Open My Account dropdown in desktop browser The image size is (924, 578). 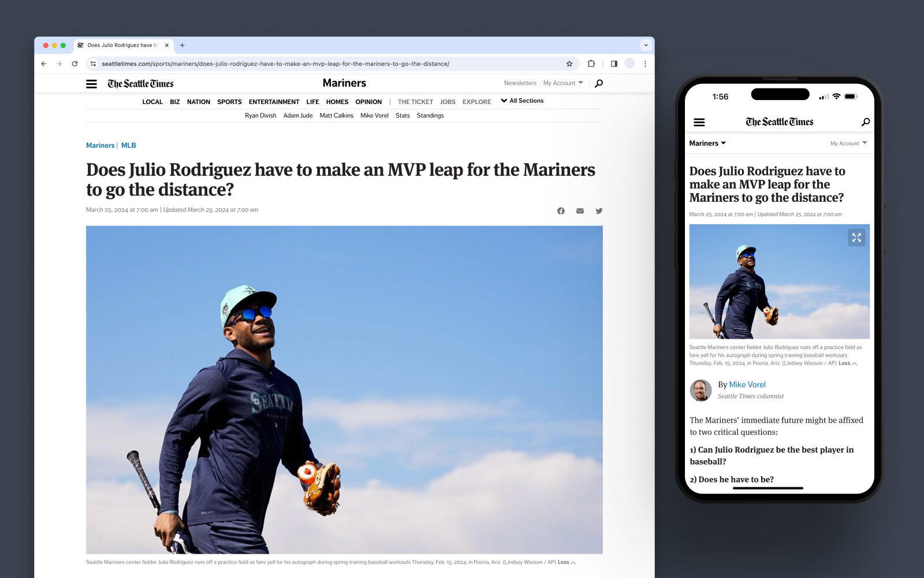pos(563,83)
